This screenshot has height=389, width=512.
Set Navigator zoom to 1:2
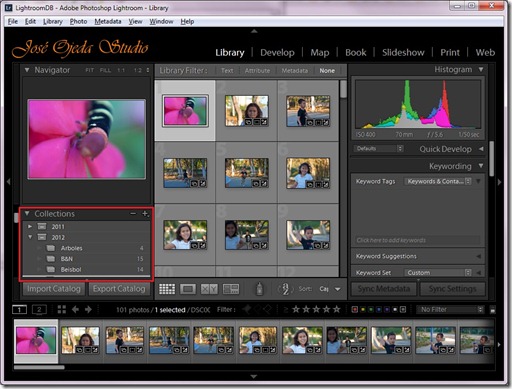click(x=137, y=70)
